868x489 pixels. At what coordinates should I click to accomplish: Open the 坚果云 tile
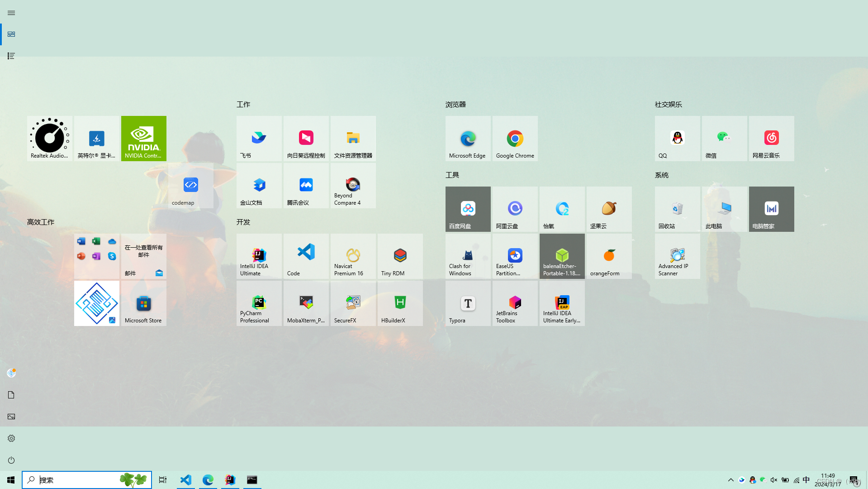(x=609, y=209)
